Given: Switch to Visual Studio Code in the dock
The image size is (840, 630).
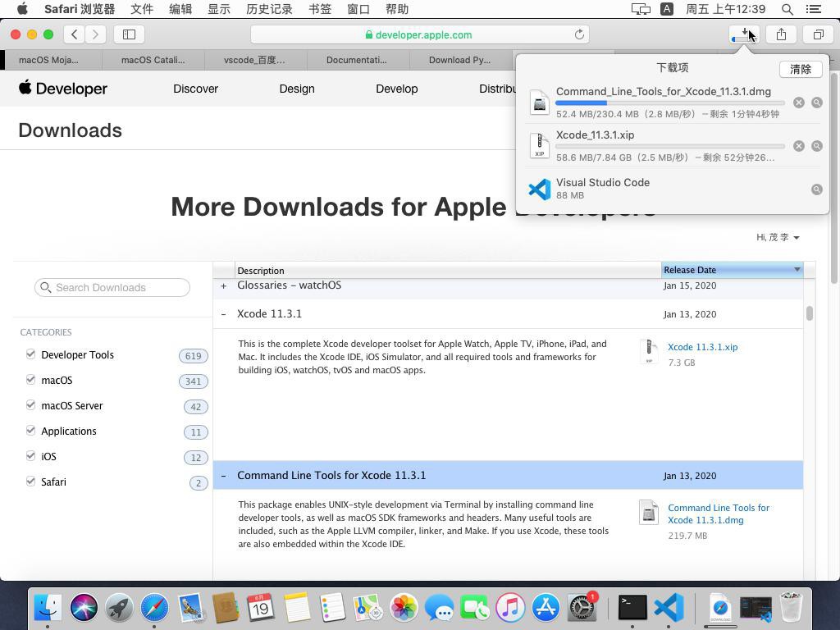Looking at the screenshot, I should pos(669,608).
